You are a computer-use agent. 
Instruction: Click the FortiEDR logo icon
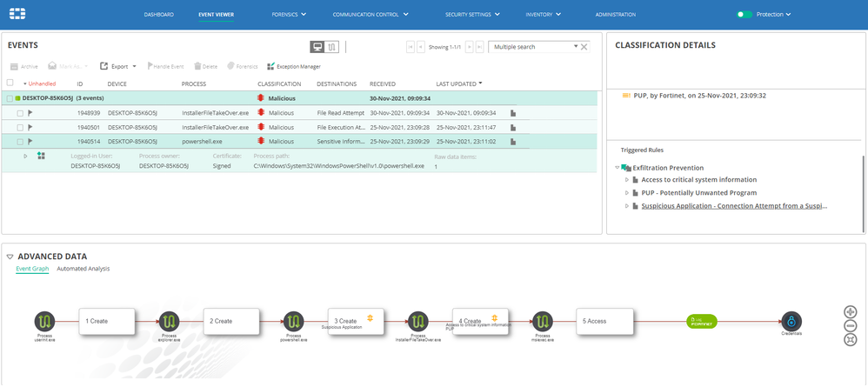[x=17, y=14]
